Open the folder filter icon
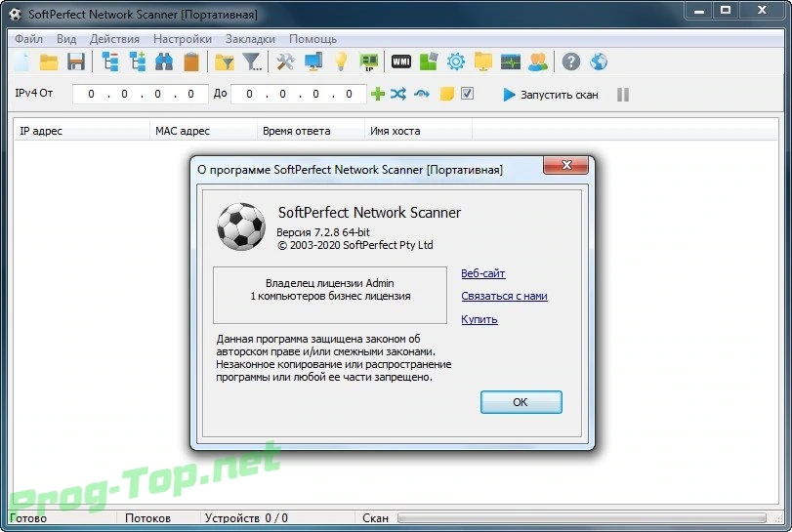The width and height of the screenshot is (792, 532). pos(225,62)
